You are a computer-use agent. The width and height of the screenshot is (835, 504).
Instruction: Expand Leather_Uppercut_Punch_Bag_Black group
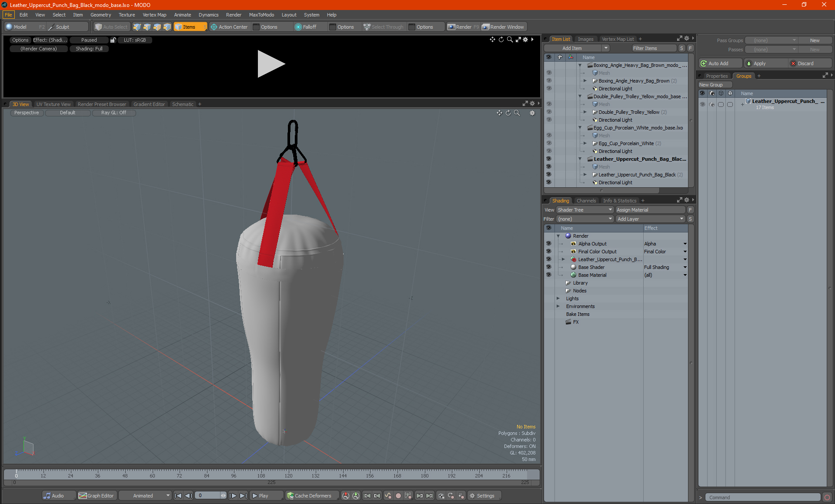click(585, 175)
